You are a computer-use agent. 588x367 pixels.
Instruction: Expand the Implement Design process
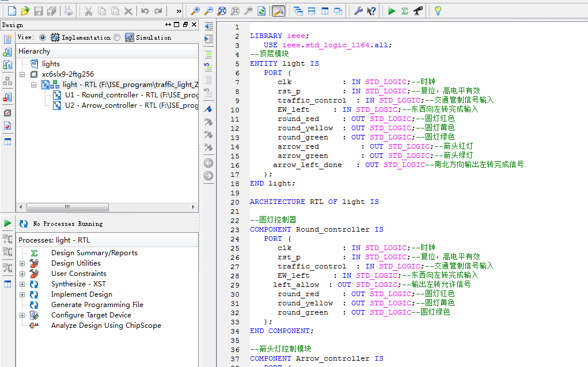point(22,294)
